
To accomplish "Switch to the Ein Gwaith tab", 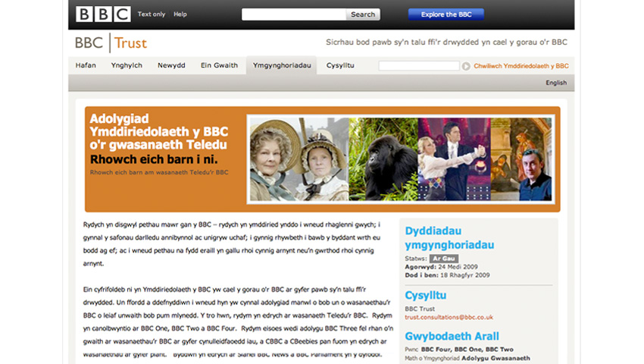I will click(219, 66).
